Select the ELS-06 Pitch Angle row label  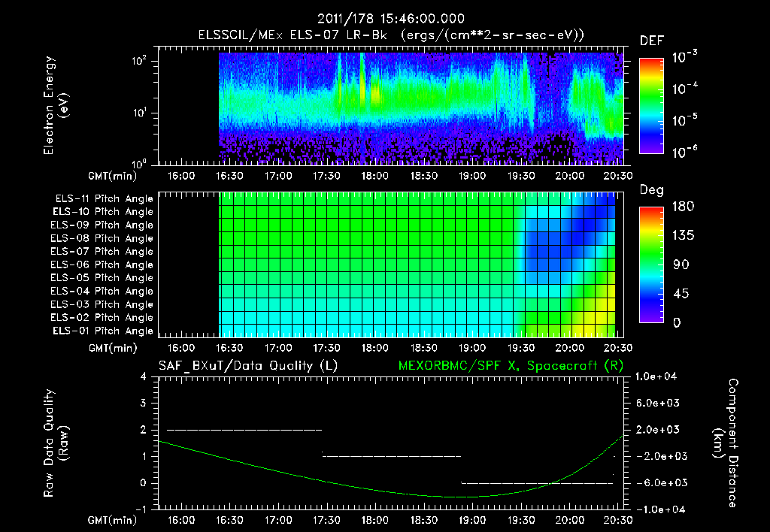(102, 264)
